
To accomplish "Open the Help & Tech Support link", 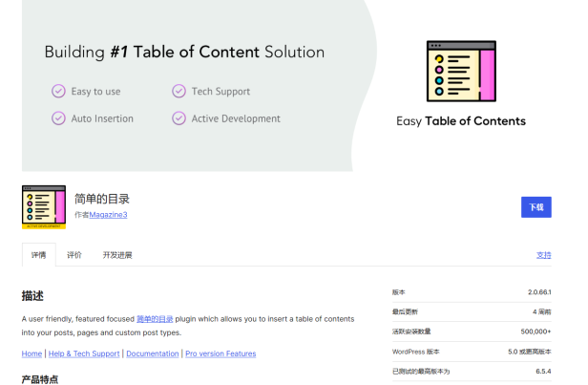I will 84,353.
